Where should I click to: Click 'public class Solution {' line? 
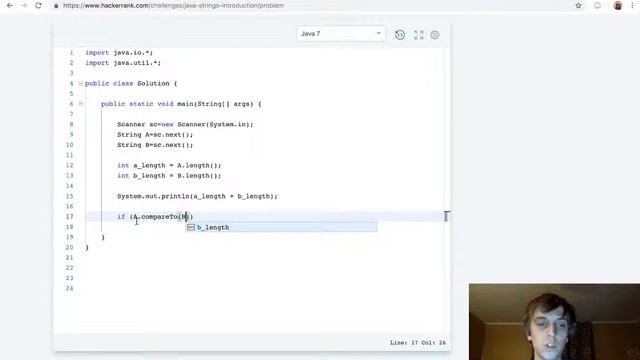coord(131,83)
